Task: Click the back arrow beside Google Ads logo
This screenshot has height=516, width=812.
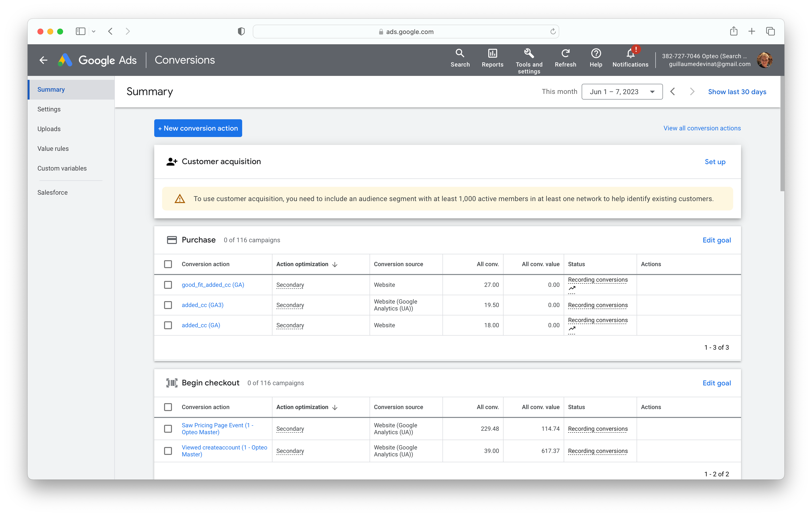Action: [44, 60]
